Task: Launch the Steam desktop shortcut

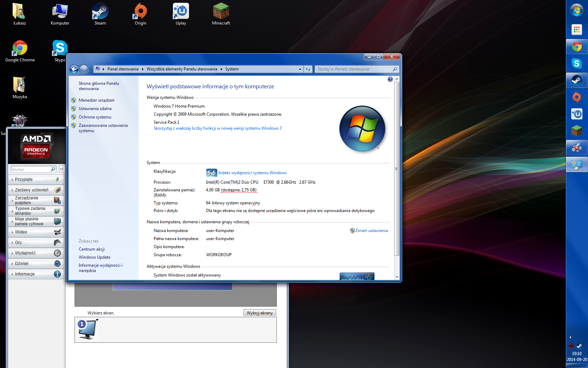Action: [100, 14]
